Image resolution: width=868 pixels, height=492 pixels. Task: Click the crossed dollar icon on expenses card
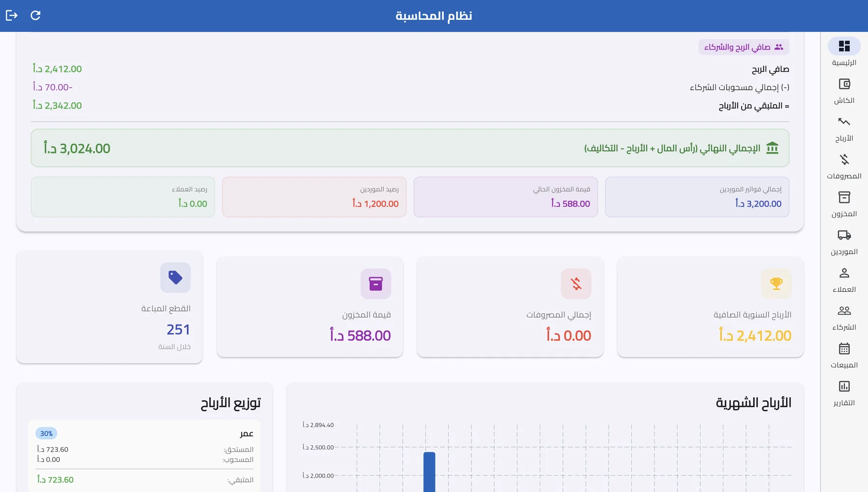point(576,284)
